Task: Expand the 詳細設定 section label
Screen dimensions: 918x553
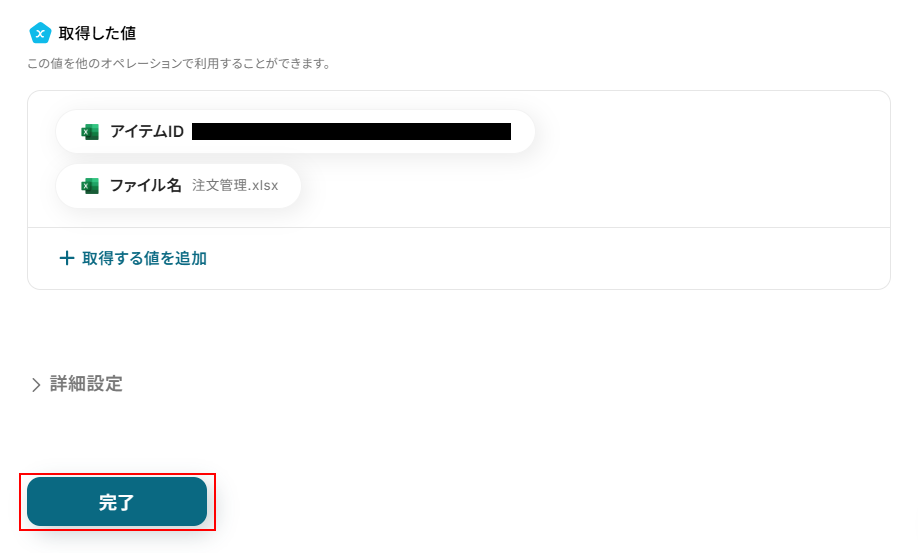Action: pyautogui.click(x=86, y=384)
